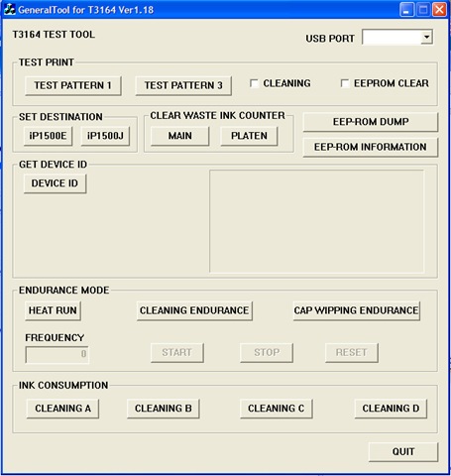The image size is (451, 476).
Task: Select CLEANING ENDURANCE mode
Action: (x=194, y=310)
